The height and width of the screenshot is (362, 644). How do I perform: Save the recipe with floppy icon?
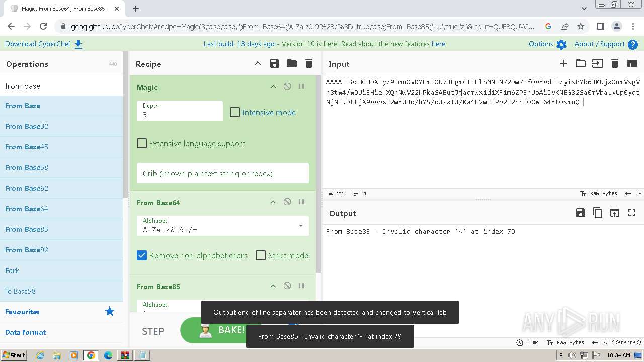[274, 63]
